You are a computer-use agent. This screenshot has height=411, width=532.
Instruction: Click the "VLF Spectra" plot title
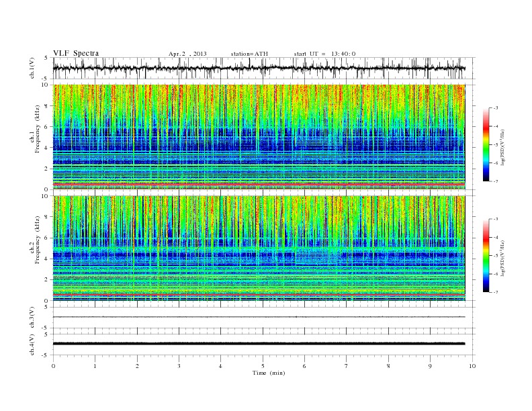coord(76,53)
